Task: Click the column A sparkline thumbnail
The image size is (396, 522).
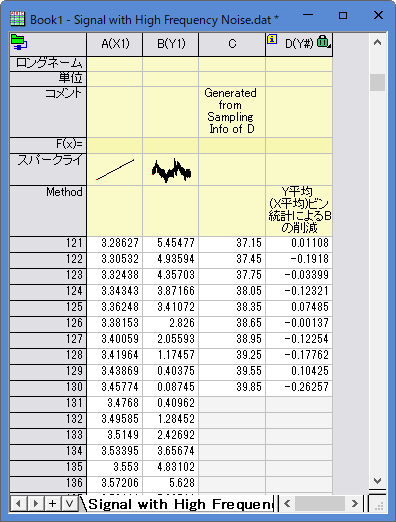Action: (x=115, y=169)
